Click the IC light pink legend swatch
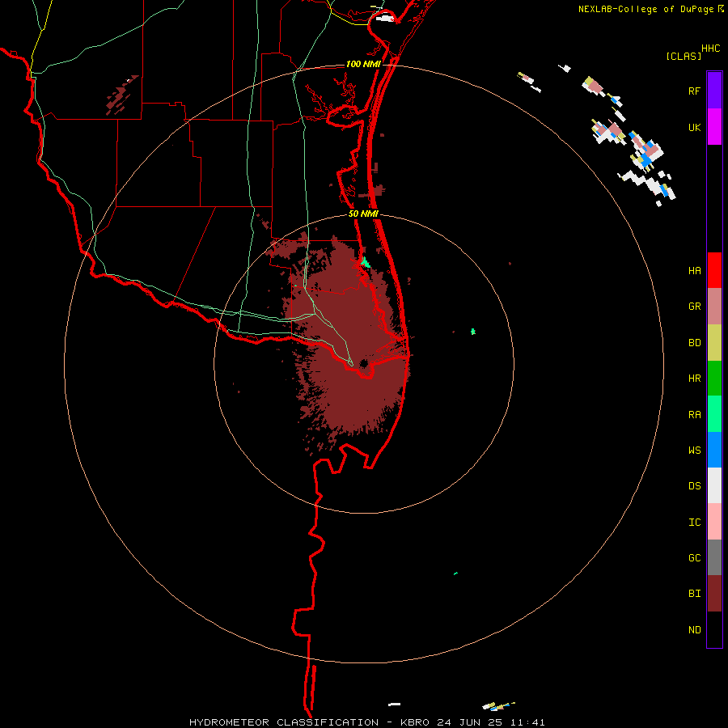 [714, 522]
